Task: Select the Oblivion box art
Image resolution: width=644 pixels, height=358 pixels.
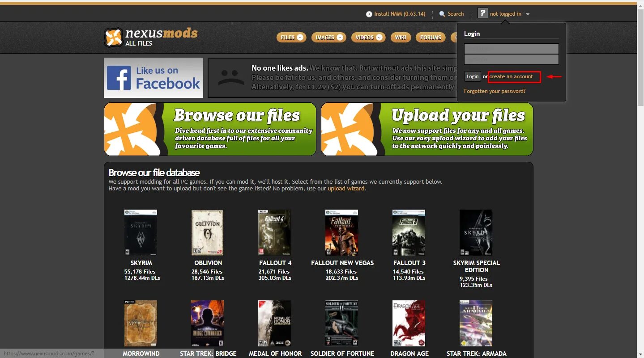Action: pos(208,232)
